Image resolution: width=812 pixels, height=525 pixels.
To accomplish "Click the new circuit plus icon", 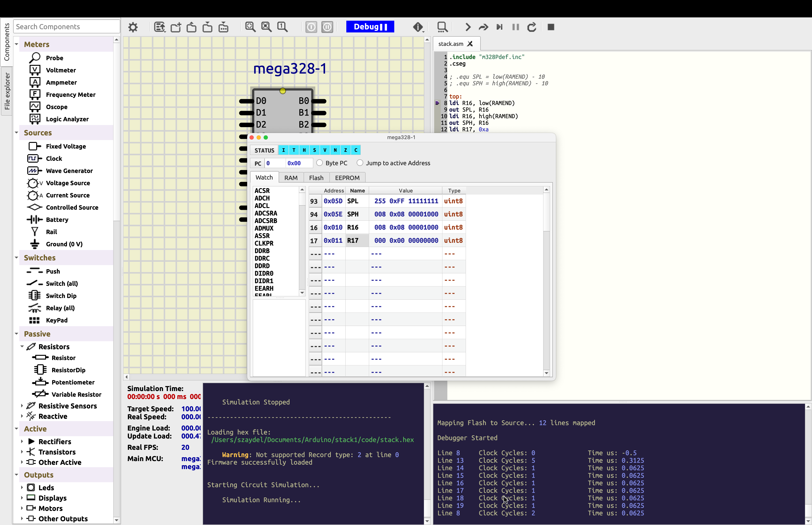I will (x=176, y=27).
